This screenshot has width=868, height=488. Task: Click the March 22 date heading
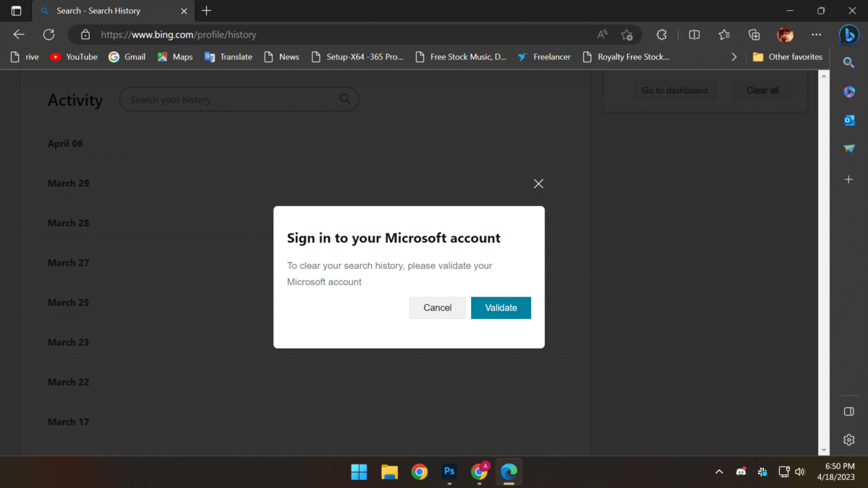68,382
